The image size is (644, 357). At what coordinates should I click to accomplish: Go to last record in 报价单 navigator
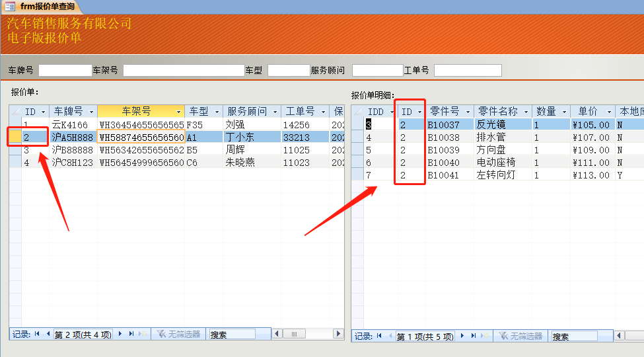tap(131, 334)
